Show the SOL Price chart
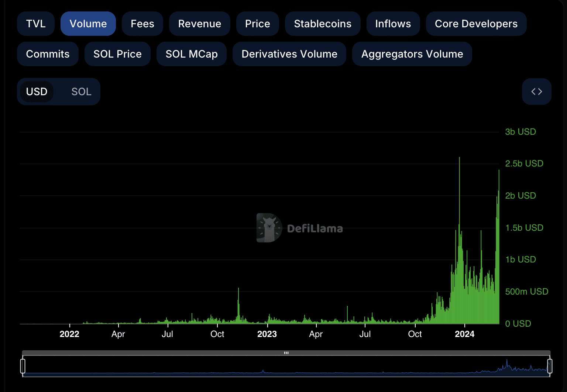The height and width of the screenshot is (392, 567). tap(117, 54)
